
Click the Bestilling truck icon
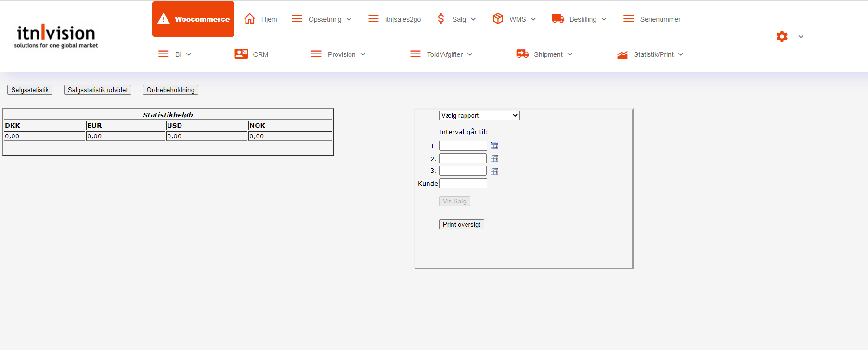557,19
